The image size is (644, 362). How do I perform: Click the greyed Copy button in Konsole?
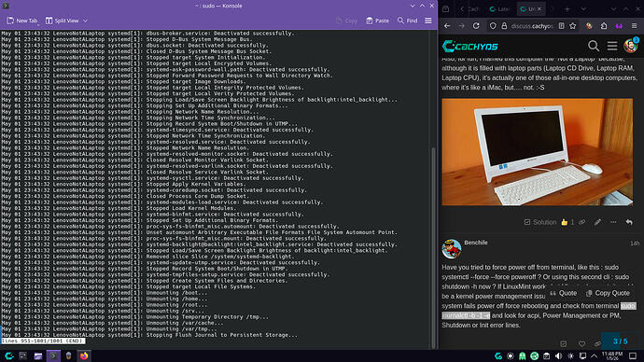[346, 21]
